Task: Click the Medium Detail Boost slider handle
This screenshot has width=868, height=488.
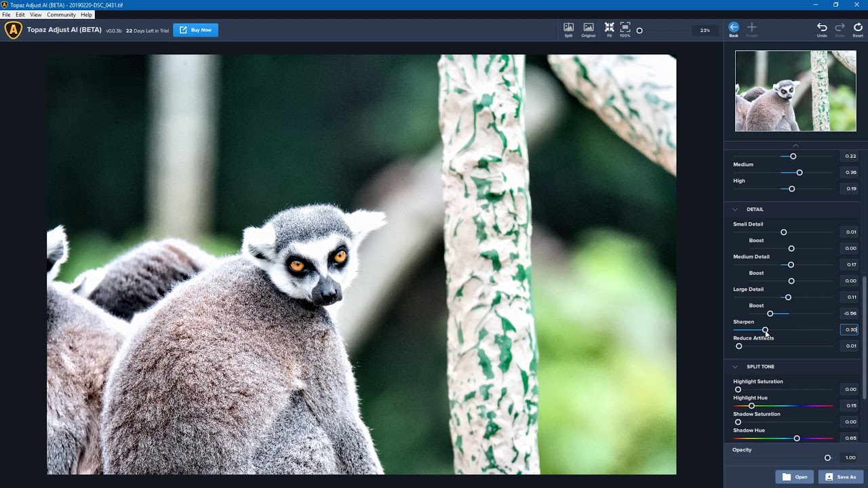Action: (791, 281)
